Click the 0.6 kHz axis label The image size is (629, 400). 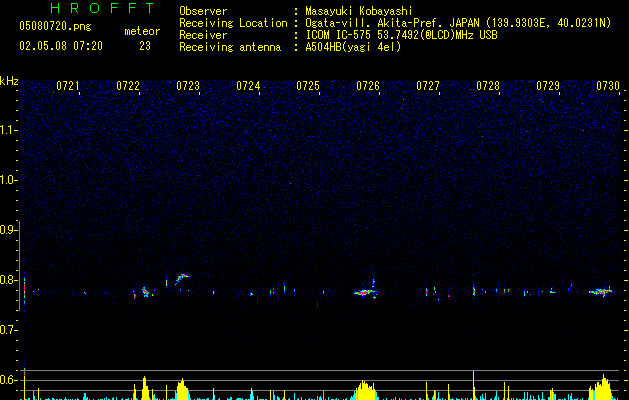click(x=9, y=380)
